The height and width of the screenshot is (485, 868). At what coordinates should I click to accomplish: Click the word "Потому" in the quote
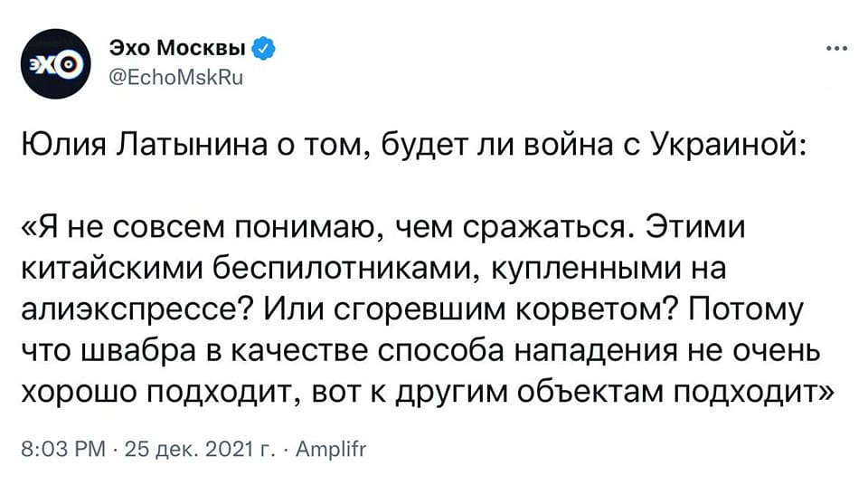click(x=746, y=310)
